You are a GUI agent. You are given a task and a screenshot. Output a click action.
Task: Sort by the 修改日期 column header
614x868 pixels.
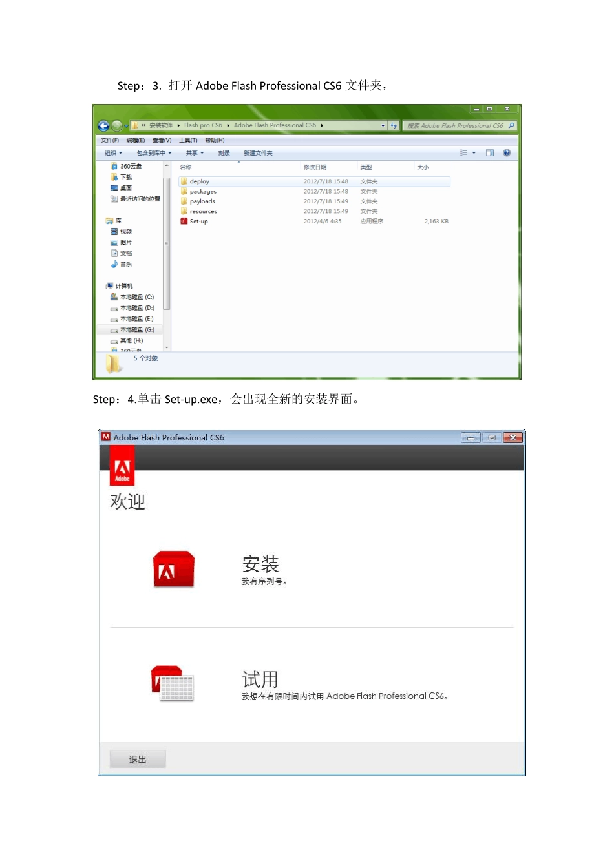click(x=315, y=167)
